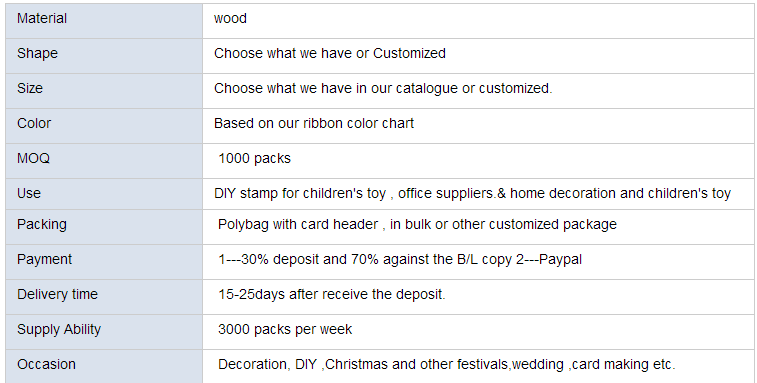The height and width of the screenshot is (383, 757).
Task: Select the '1000 packs' value
Action: click(254, 158)
